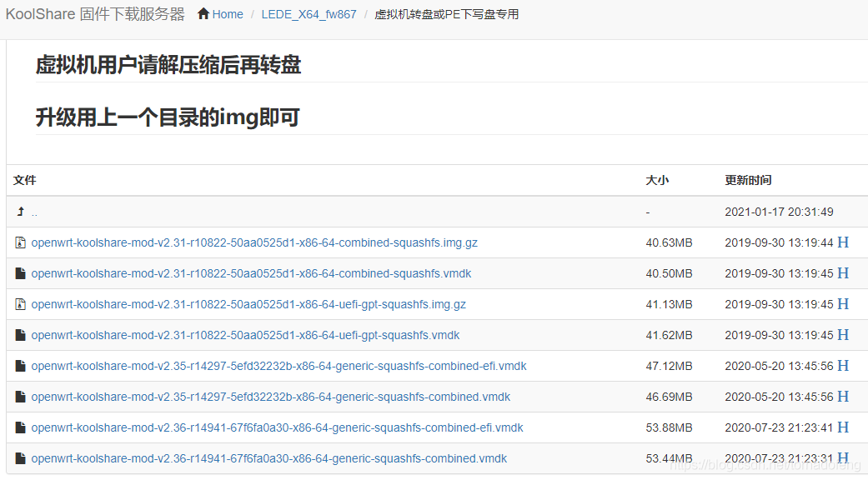
Task: Download v2.35 generic-squashfs-combined.vmdk
Action: coord(271,397)
